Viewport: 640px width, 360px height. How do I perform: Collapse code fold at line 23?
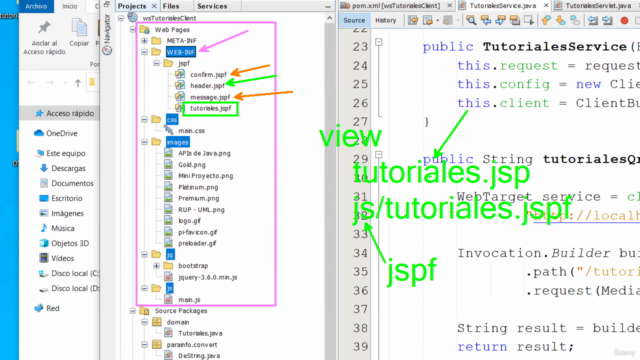379,42
